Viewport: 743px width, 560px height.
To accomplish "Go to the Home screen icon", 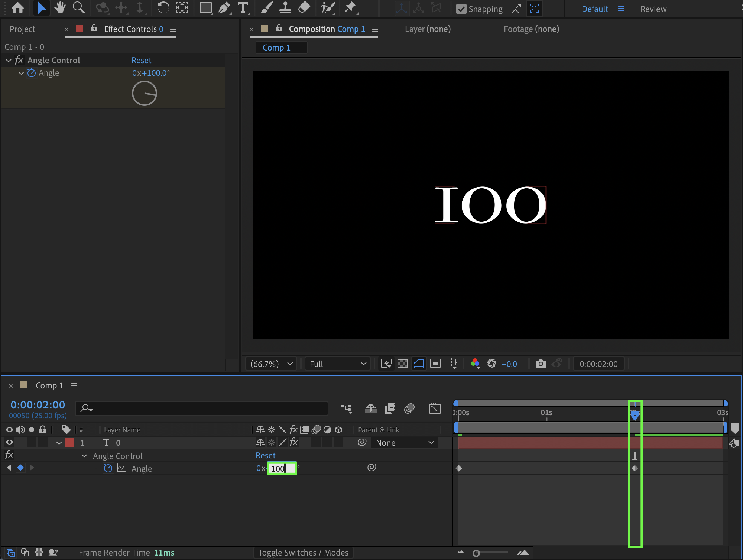I will pyautogui.click(x=18, y=8).
